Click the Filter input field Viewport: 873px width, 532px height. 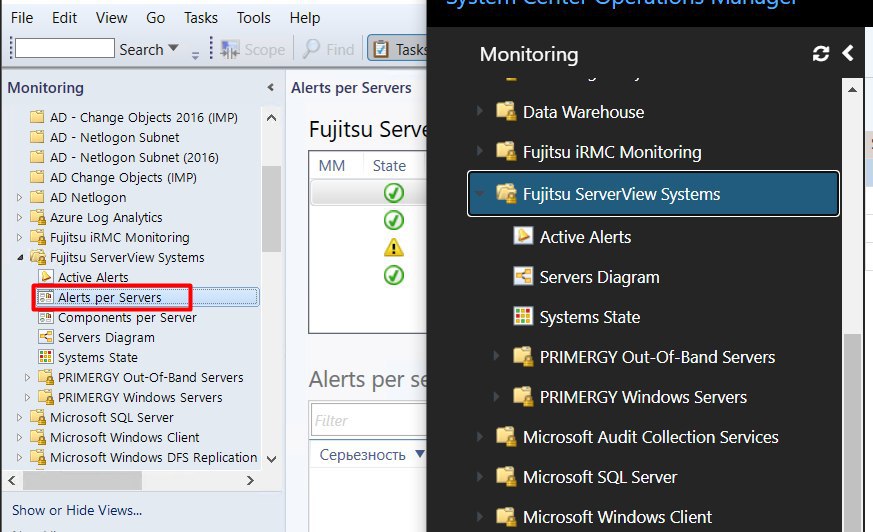pyautogui.click(x=369, y=420)
